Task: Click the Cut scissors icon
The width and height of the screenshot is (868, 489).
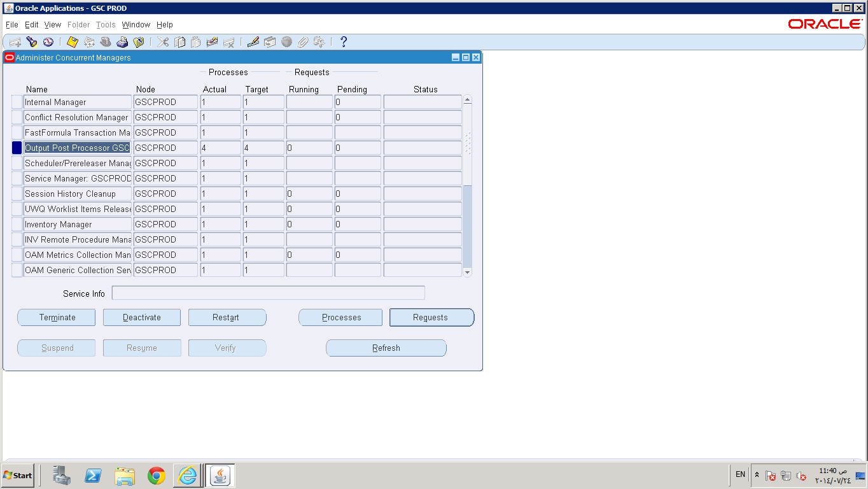Action: click(x=164, y=42)
